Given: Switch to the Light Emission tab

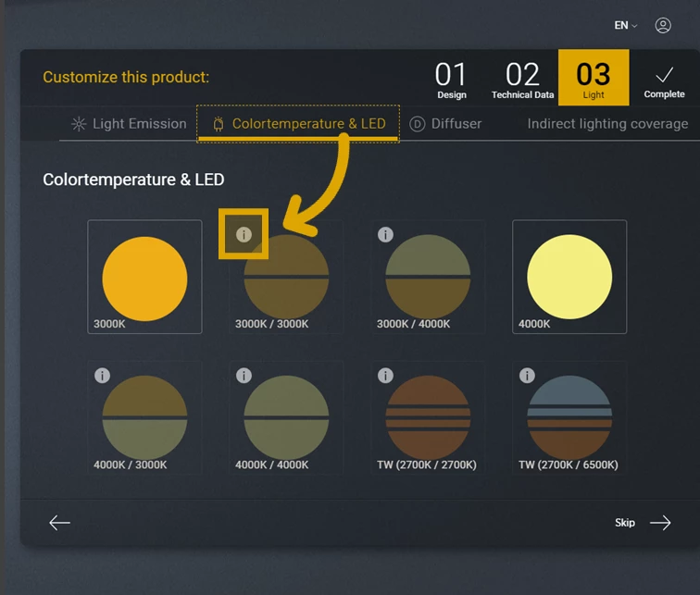Looking at the screenshot, I should (129, 124).
